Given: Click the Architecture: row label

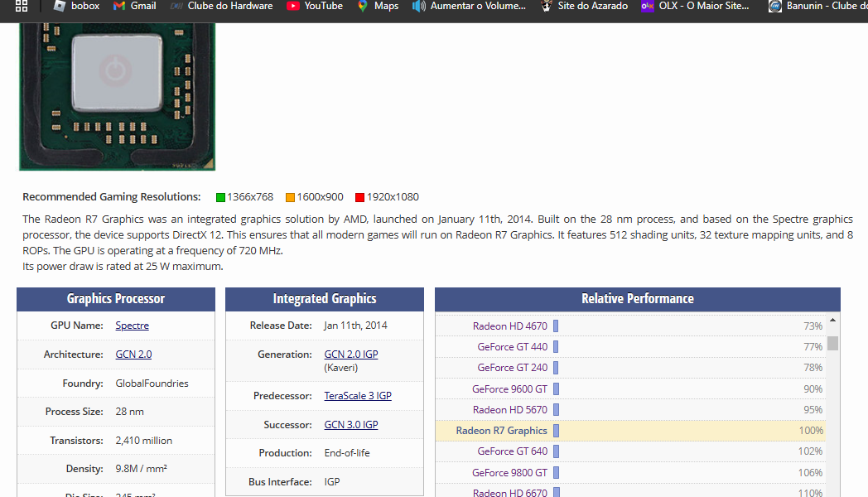Looking at the screenshot, I should tap(74, 355).
